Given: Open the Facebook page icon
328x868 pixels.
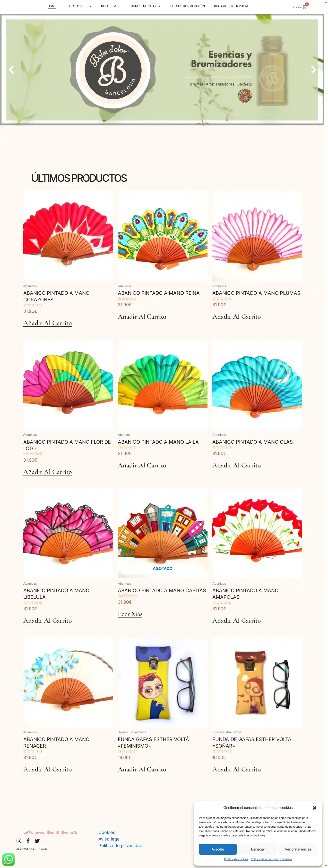Looking at the screenshot, I should (28, 841).
